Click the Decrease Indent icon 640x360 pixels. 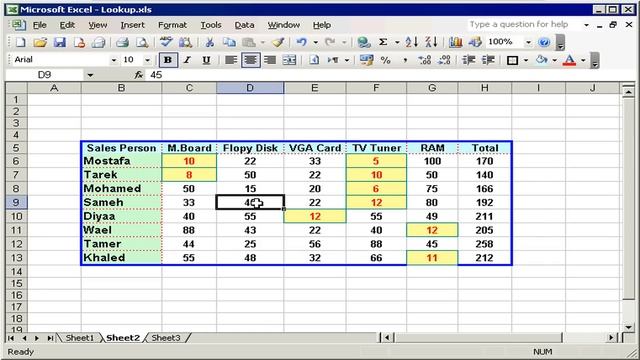point(468,60)
